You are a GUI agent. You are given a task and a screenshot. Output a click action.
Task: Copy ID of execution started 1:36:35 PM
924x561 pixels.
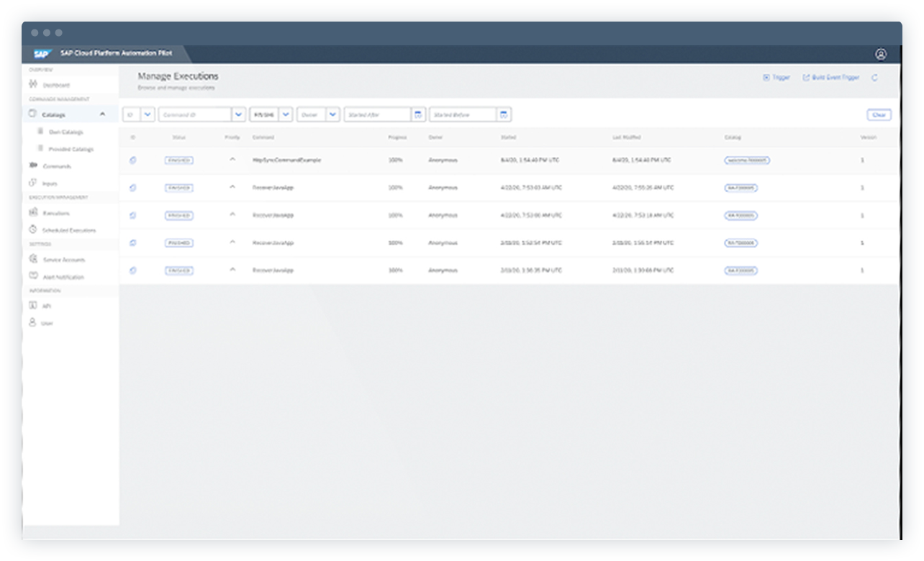coord(132,270)
